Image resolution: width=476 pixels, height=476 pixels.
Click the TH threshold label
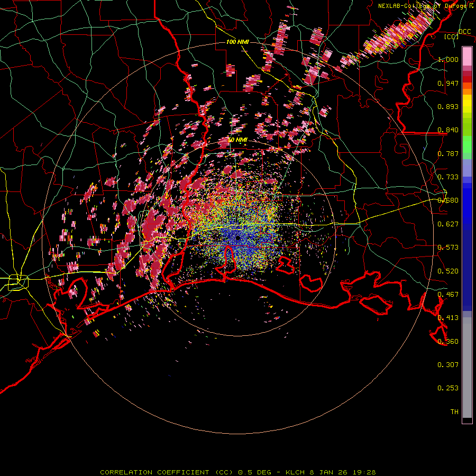(x=454, y=412)
